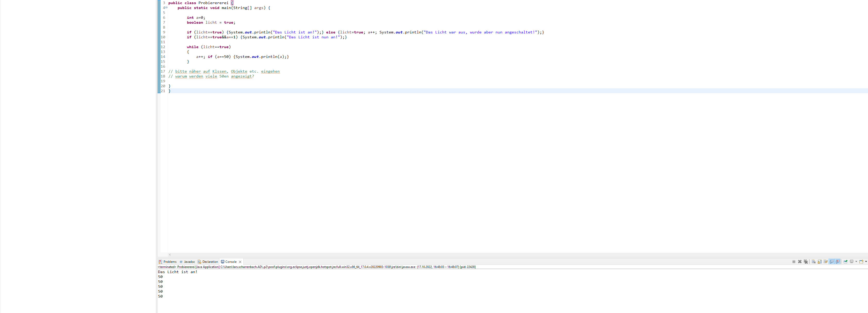Close the Console tab
Screen dimensions: 868x313
tap(240, 262)
